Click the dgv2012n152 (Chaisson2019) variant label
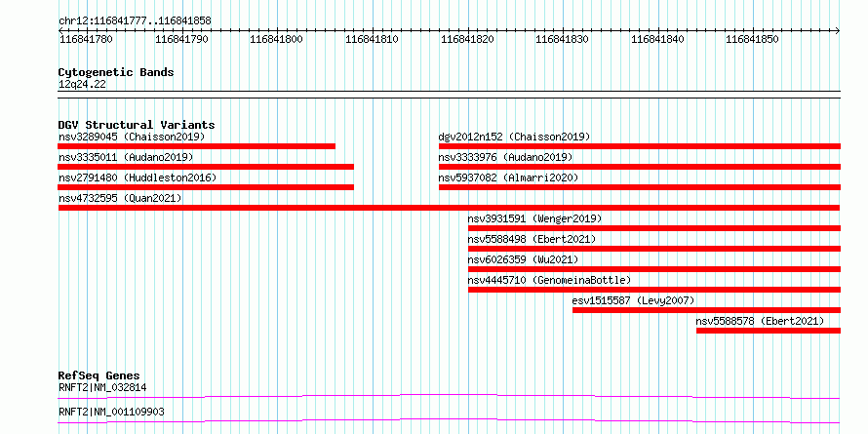 pyautogui.click(x=514, y=137)
